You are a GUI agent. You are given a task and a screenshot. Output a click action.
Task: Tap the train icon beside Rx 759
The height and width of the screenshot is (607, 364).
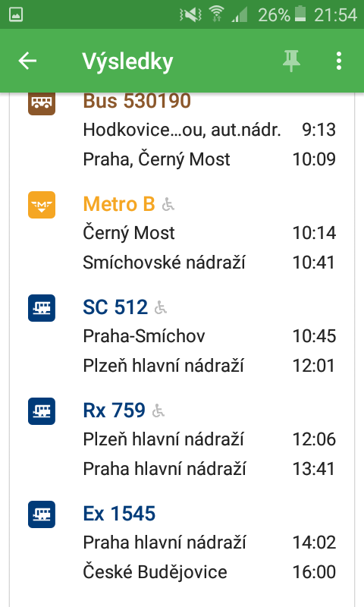tap(42, 411)
